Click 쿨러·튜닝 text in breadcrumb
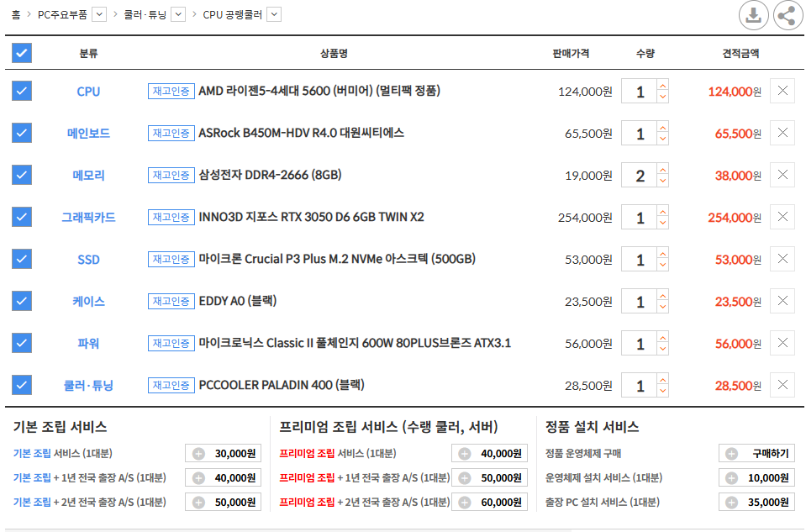This screenshot has height=532, width=806. [145, 15]
